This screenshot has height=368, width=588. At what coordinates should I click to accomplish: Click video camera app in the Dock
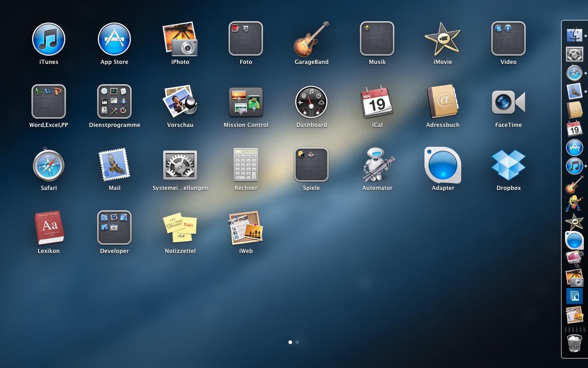pos(574,259)
